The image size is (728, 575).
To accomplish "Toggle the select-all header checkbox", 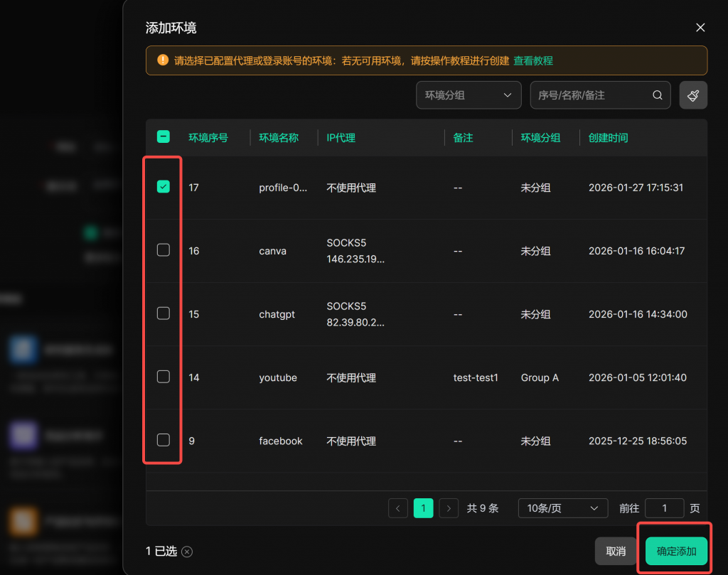I will (164, 137).
